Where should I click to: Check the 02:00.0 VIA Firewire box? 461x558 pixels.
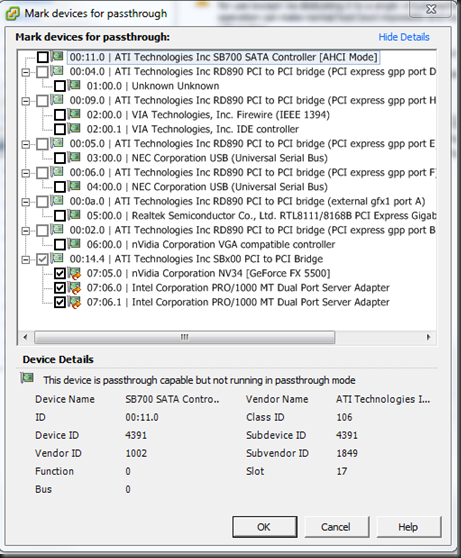(60, 115)
